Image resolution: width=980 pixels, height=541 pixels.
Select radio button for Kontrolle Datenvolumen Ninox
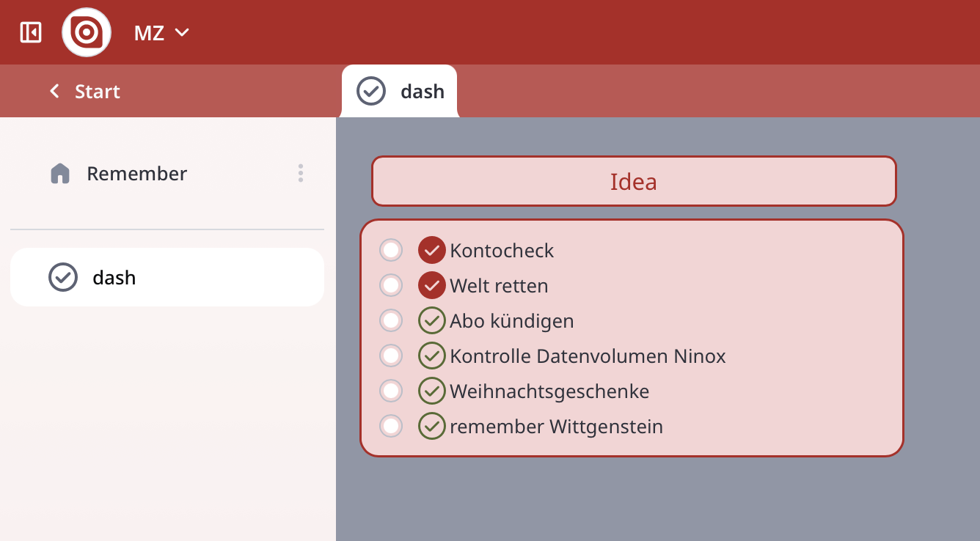pyautogui.click(x=391, y=356)
